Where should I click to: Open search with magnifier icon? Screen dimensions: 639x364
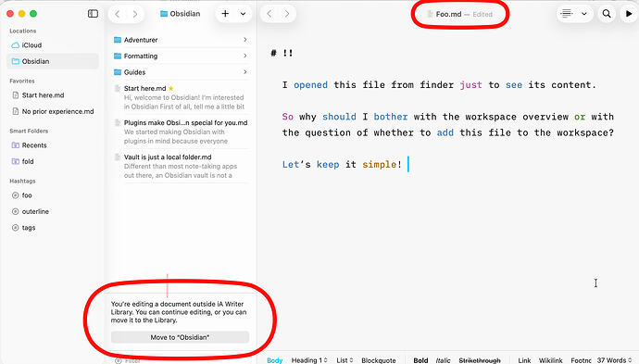point(607,14)
